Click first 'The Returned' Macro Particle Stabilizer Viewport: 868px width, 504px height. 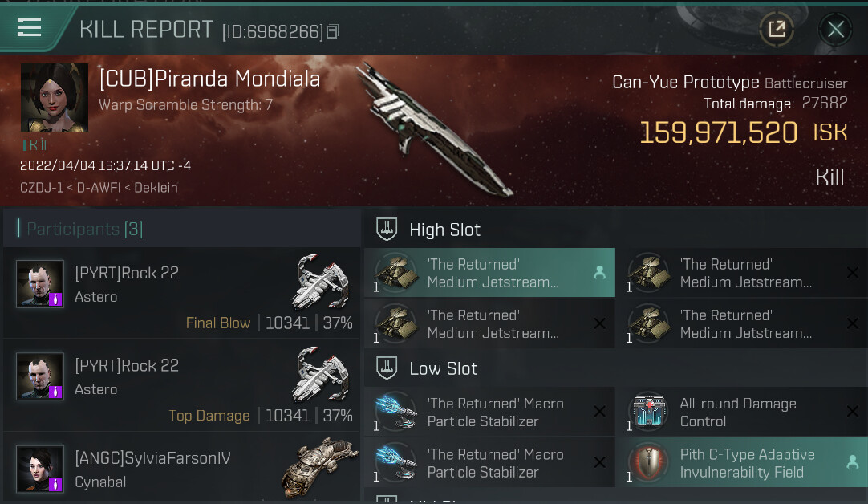489,412
